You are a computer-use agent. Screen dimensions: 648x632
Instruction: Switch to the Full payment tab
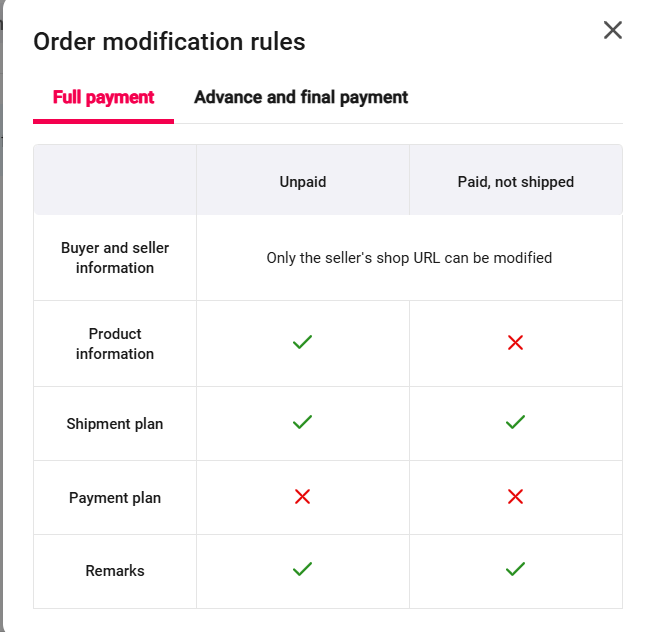(x=104, y=98)
